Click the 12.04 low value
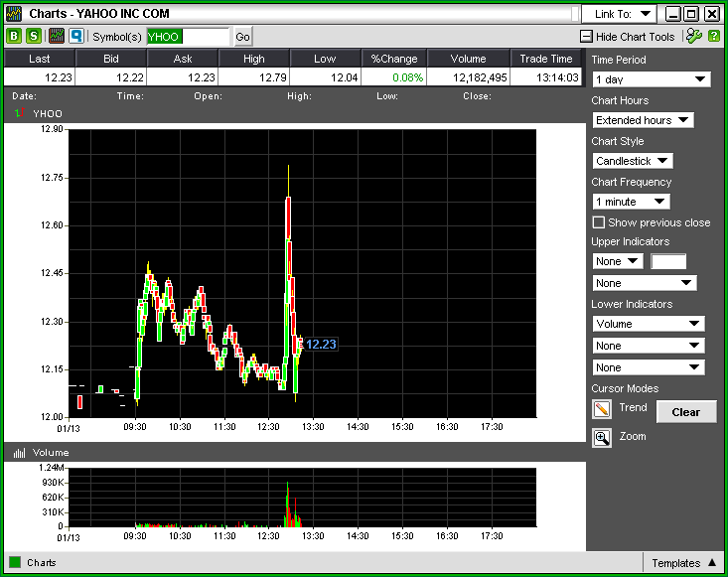This screenshot has height=577, width=728. tap(345, 77)
